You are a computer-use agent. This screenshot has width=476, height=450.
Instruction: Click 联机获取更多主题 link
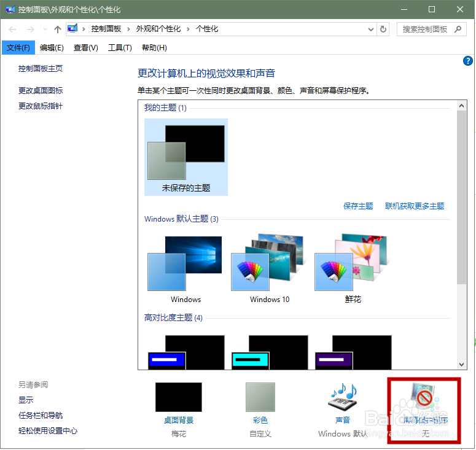pyautogui.click(x=415, y=206)
